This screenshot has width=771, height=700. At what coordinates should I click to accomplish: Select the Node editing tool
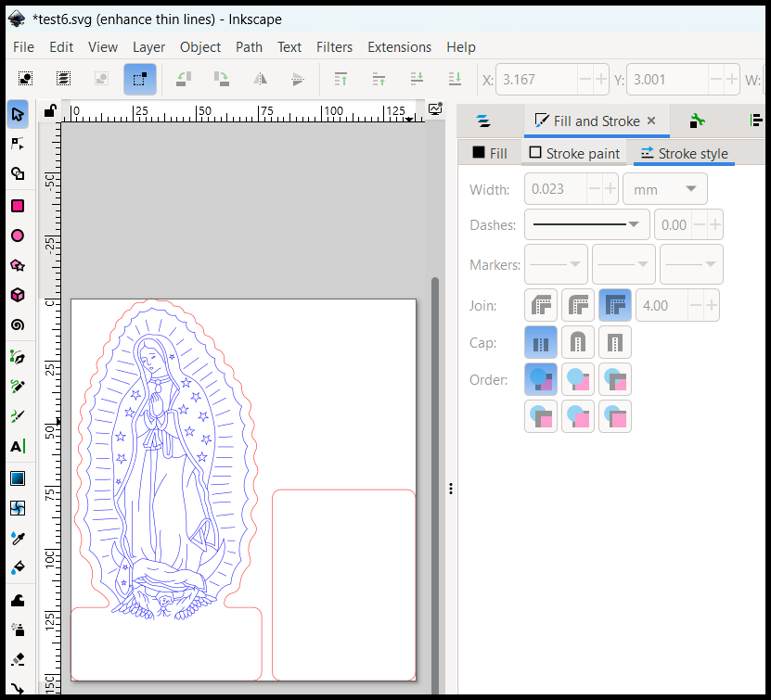point(17,144)
